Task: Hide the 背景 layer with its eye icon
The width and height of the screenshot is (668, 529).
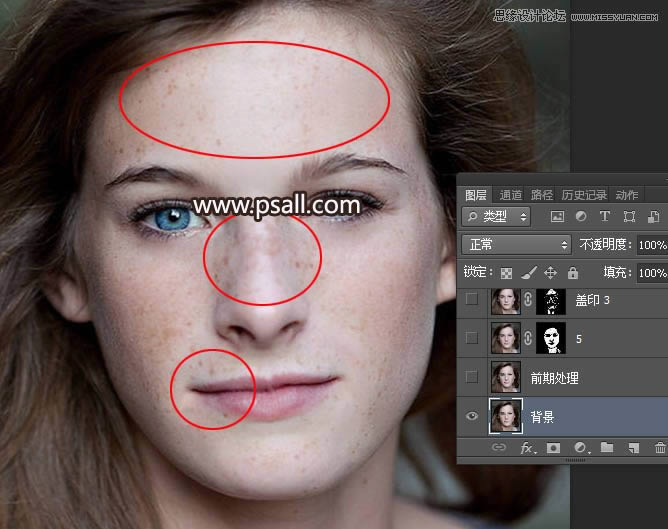Action: point(472,416)
